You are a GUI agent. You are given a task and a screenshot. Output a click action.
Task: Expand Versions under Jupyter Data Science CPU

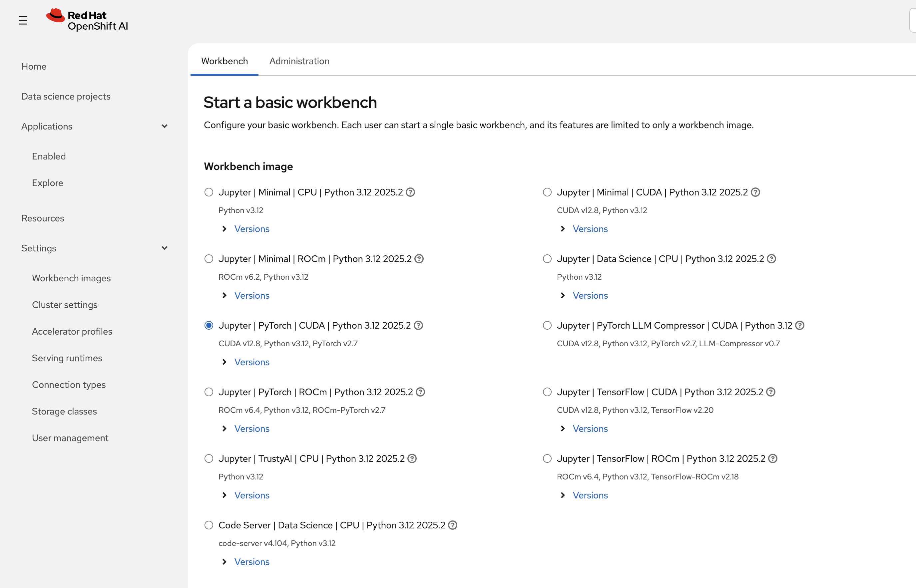coord(590,296)
